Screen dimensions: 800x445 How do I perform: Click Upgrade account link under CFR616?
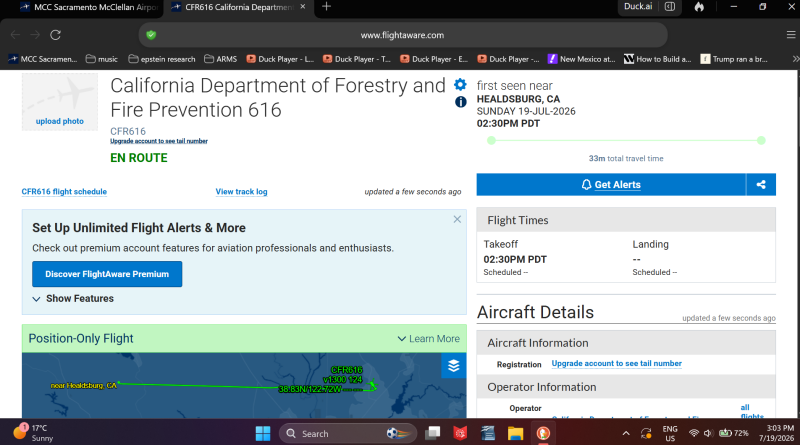pos(159,141)
